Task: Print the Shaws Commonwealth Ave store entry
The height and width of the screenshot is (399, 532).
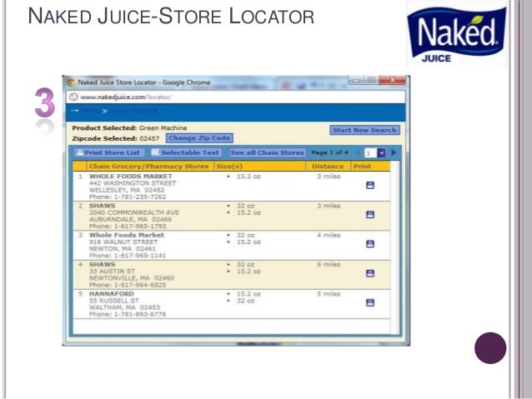Action: [x=370, y=215]
